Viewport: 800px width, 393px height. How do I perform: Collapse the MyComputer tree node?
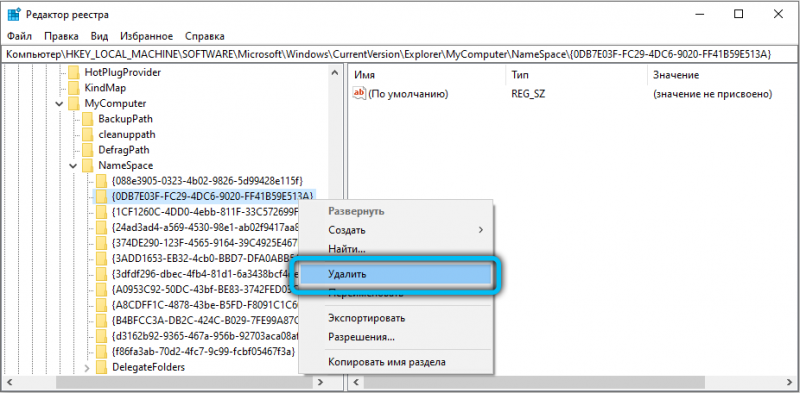tap(60, 104)
